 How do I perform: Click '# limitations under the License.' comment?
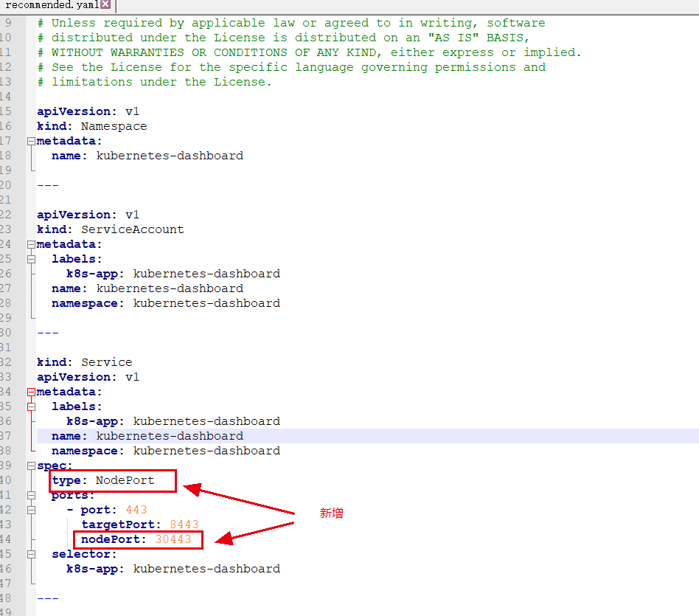pos(154,82)
